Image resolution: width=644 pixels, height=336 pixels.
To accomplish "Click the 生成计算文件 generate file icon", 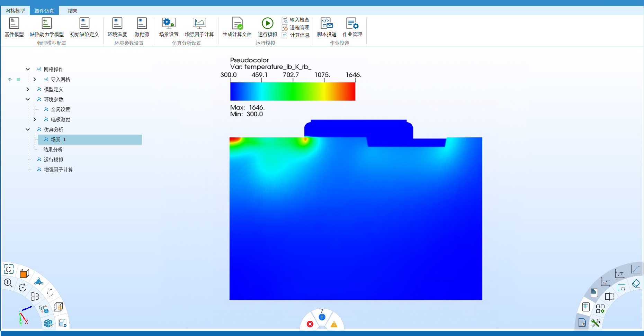I will point(237,24).
